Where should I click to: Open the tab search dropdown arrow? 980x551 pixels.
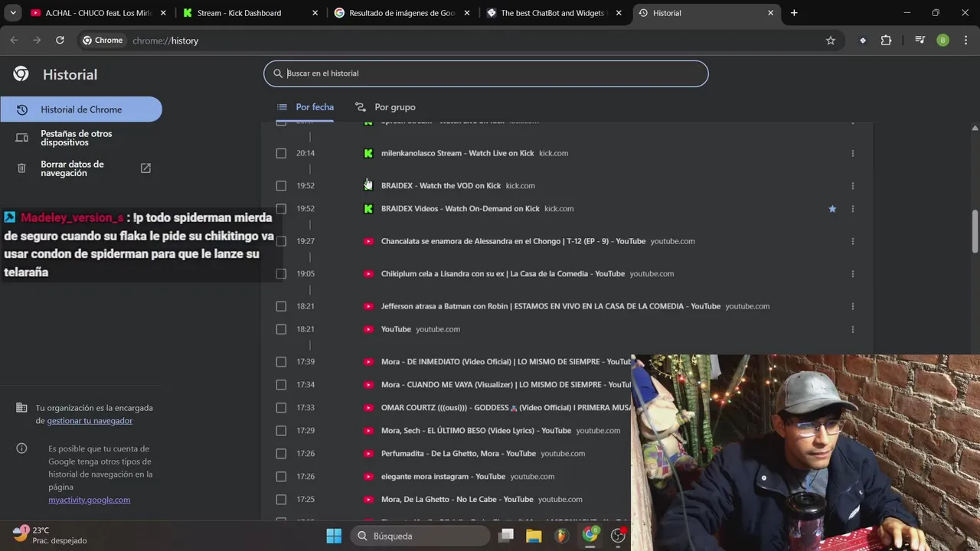pos(13,13)
